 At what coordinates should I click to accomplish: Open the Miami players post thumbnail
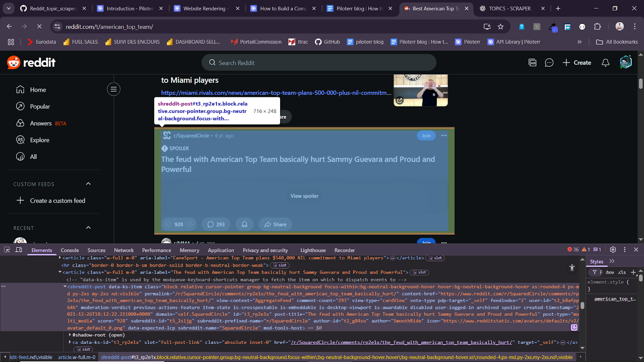point(421,90)
